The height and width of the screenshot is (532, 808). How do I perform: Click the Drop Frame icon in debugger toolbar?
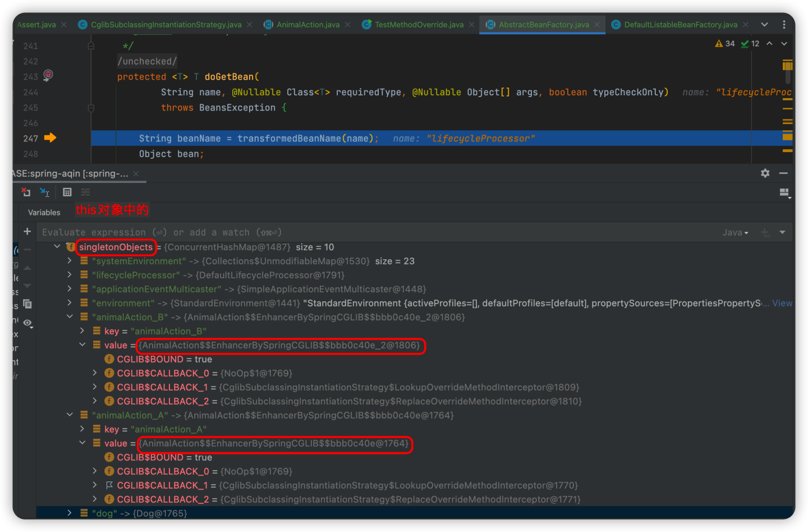point(26,192)
